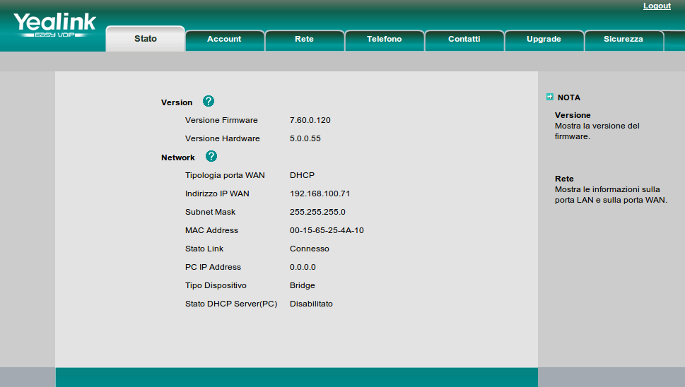Click the NOTA heading in side panel

(x=569, y=97)
